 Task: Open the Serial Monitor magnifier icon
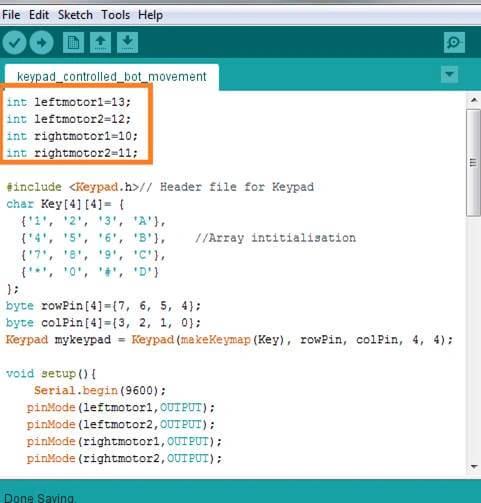pyautogui.click(x=454, y=42)
